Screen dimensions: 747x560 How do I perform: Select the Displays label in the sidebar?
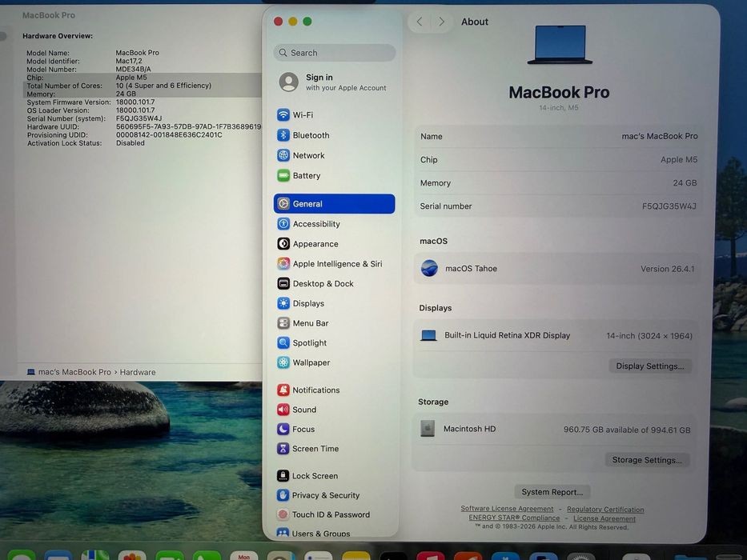tap(308, 303)
